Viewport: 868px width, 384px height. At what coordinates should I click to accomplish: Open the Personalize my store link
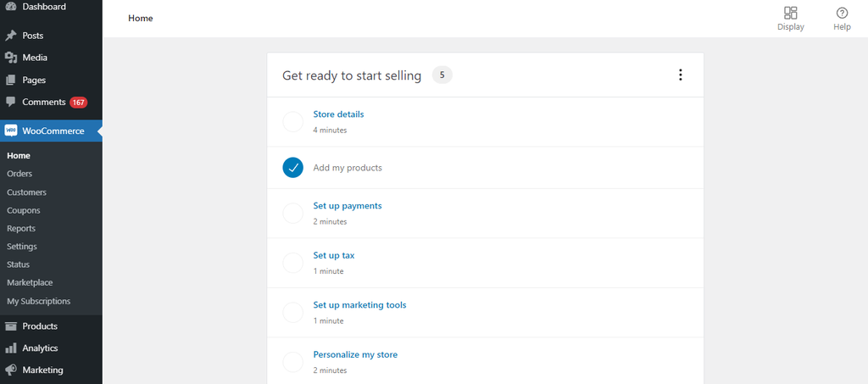tap(355, 354)
